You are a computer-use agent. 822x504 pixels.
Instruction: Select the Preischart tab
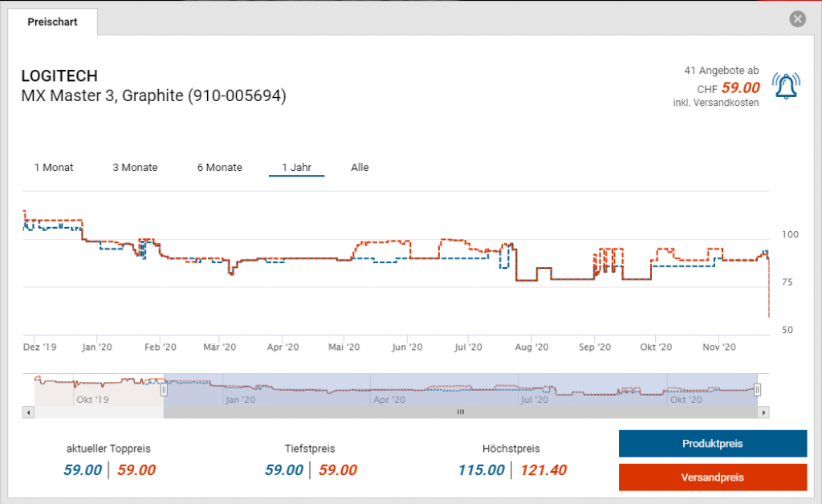click(x=53, y=22)
